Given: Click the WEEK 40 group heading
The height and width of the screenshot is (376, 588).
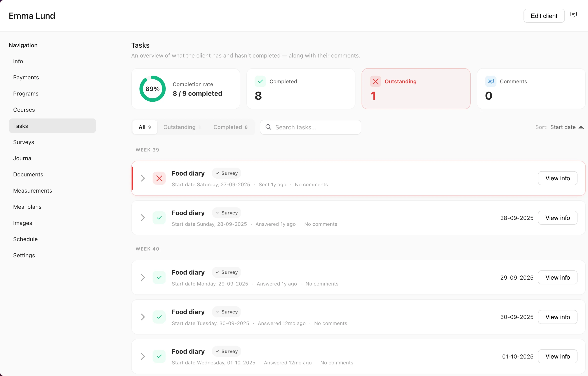Looking at the screenshot, I should [x=147, y=249].
